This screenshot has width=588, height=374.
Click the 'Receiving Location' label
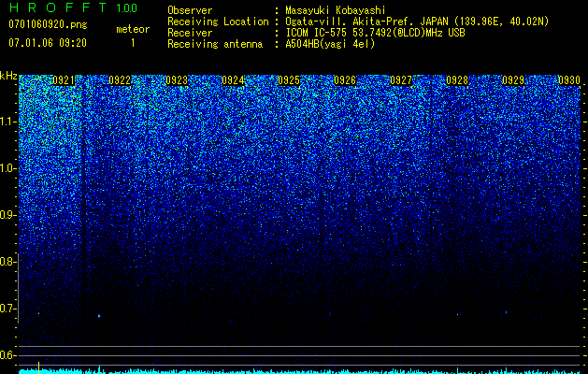(218, 22)
